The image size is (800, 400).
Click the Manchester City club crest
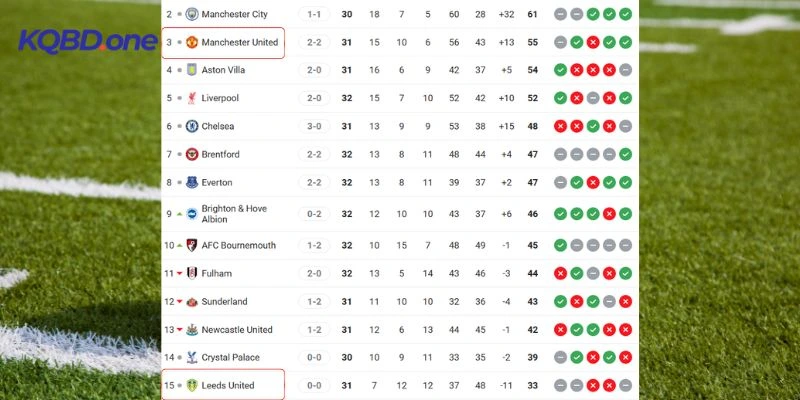pyautogui.click(x=192, y=14)
